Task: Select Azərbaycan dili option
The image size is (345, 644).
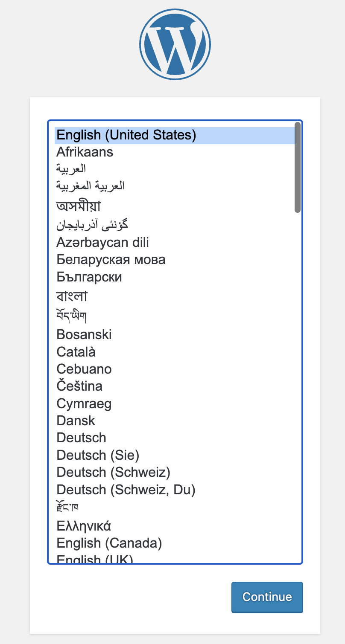Action: click(102, 243)
